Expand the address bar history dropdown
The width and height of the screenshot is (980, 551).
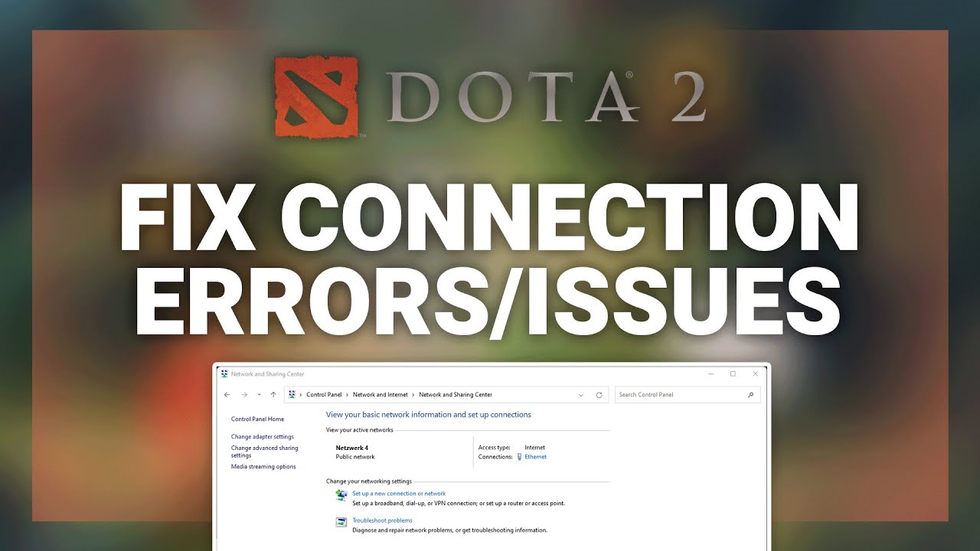(x=581, y=395)
